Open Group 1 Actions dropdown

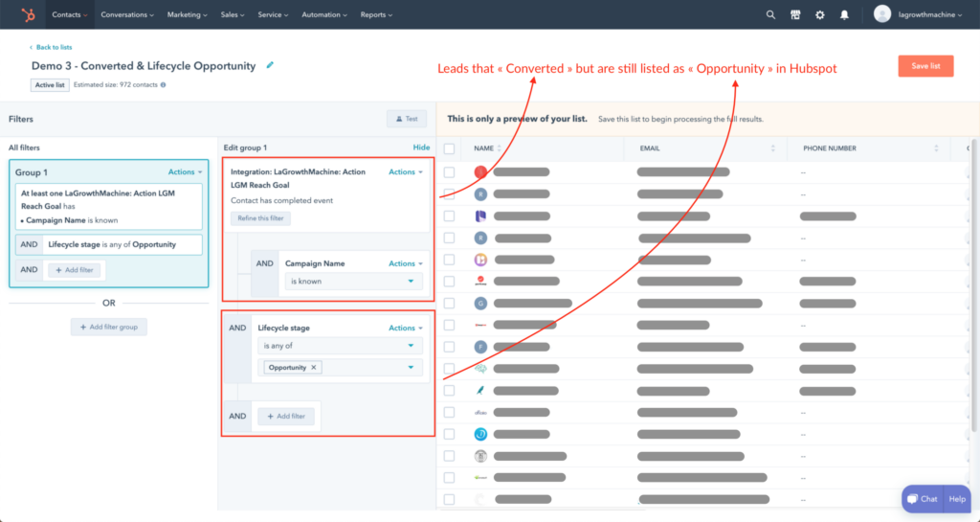coord(185,172)
